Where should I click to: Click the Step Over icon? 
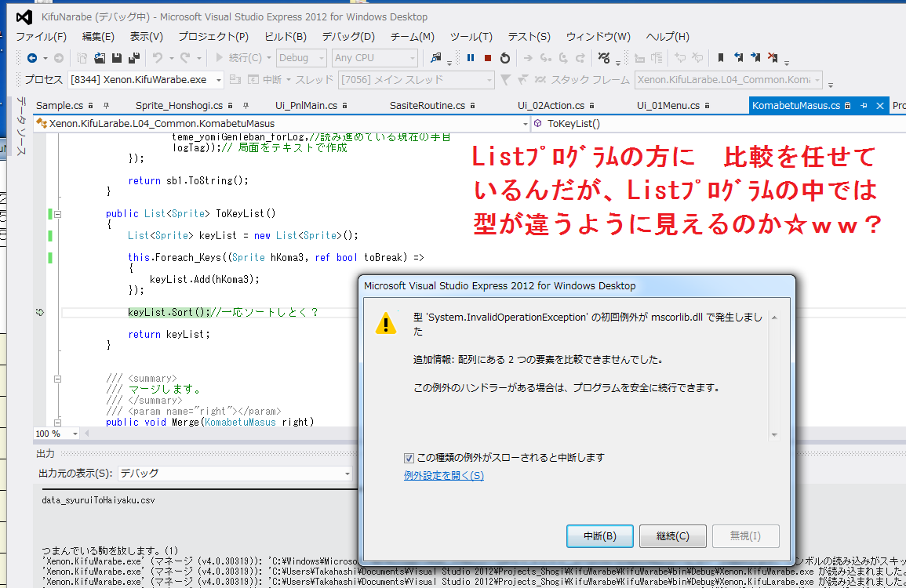point(563,58)
